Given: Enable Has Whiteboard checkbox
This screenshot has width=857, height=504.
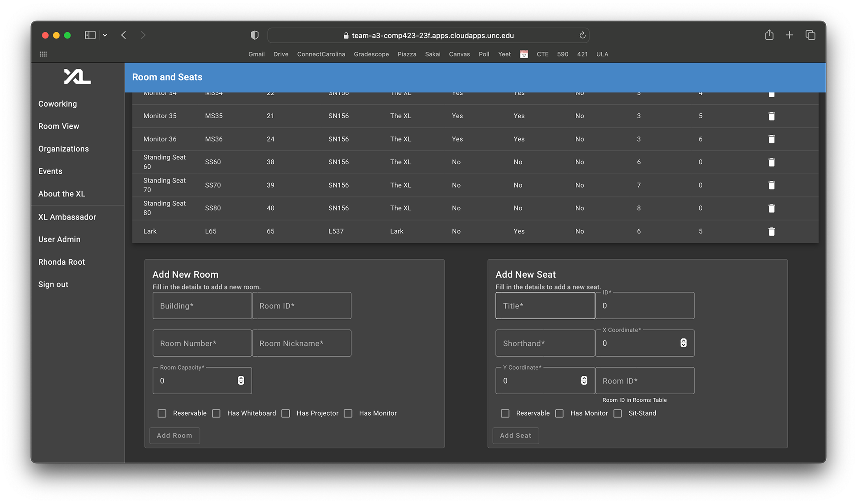Looking at the screenshot, I should click(x=216, y=413).
